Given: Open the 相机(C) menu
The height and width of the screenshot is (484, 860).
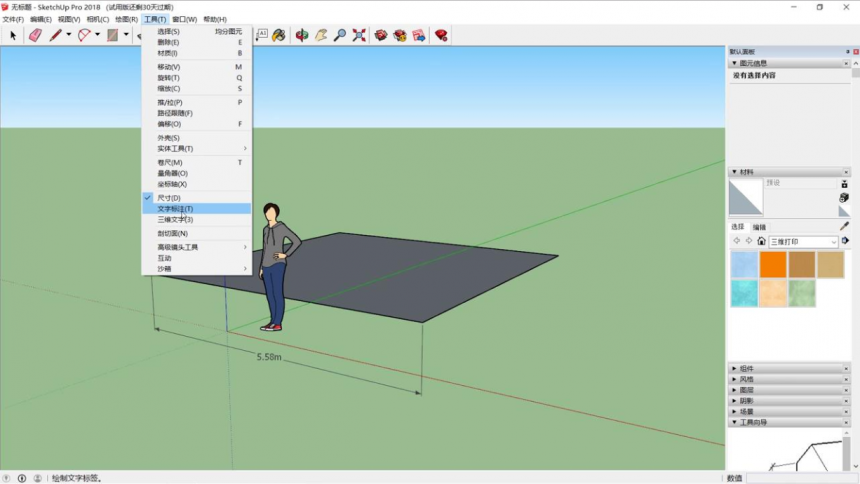Looking at the screenshot, I should pyautogui.click(x=98, y=19).
